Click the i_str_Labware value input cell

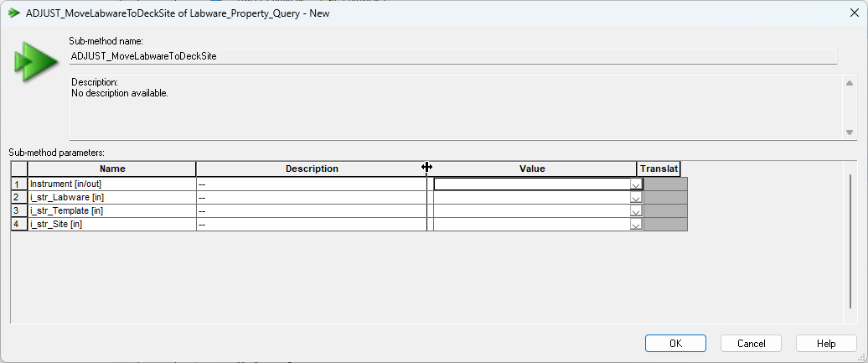[x=531, y=198]
